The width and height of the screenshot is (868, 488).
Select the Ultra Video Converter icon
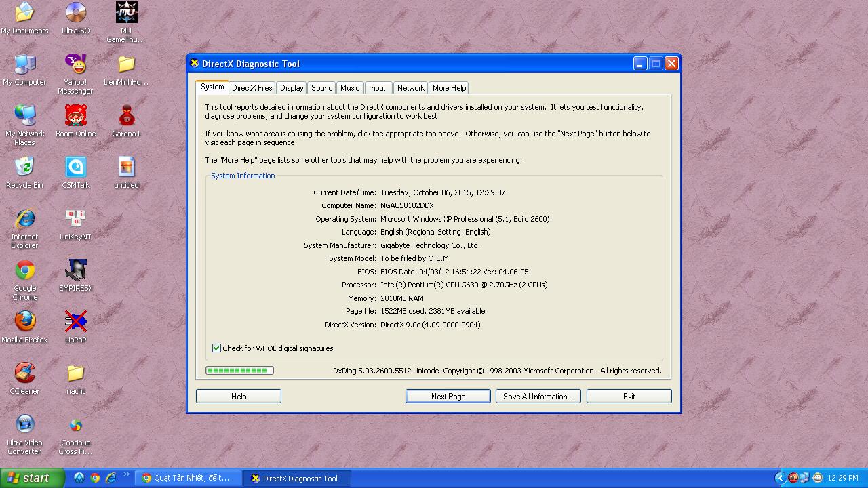24,434
